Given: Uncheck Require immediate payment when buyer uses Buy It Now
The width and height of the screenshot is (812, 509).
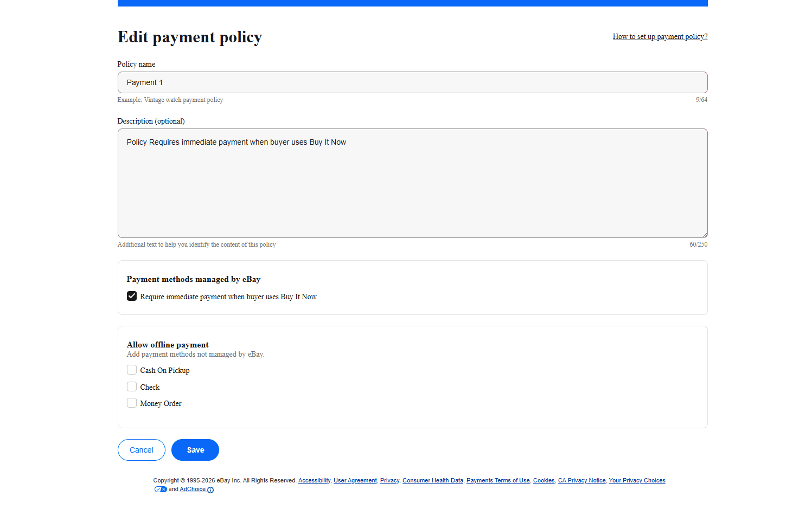Looking at the screenshot, I should click(x=132, y=296).
